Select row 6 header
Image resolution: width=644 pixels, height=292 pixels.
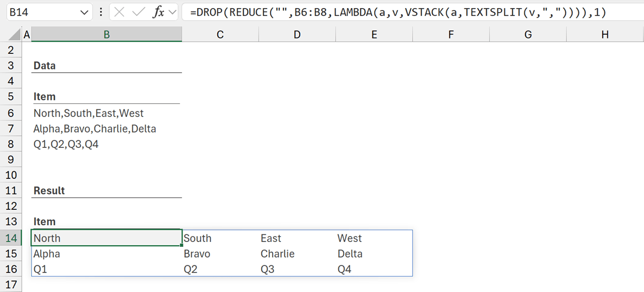point(10,113)
